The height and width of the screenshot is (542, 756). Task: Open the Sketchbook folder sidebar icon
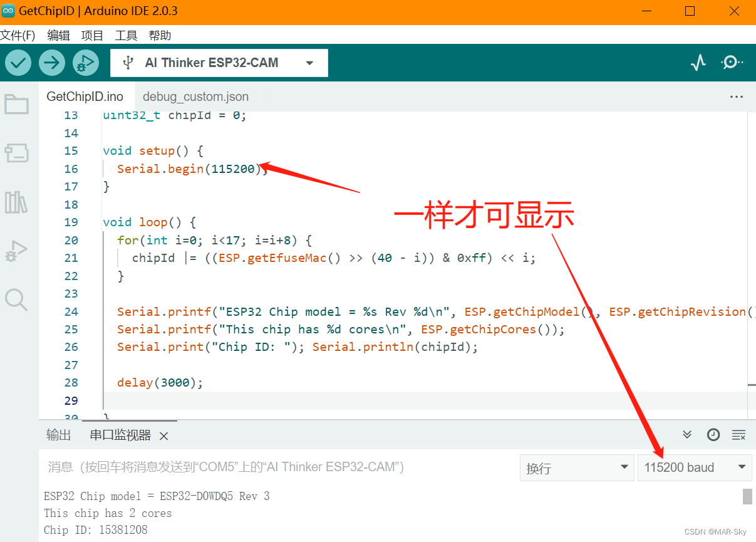click(x=16, y=104)
